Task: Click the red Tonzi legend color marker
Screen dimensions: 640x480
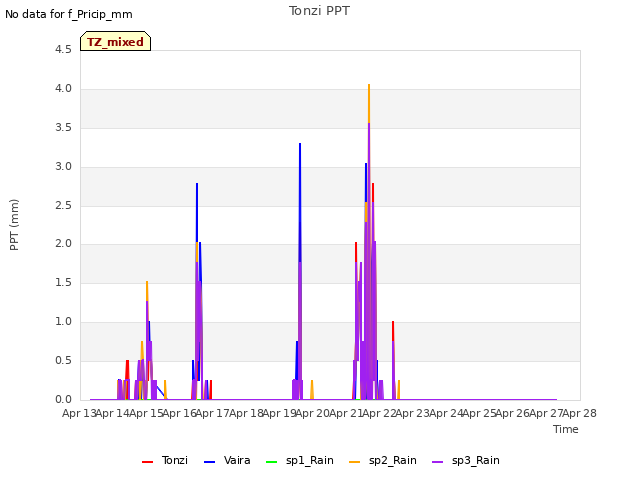Action: 147,462
